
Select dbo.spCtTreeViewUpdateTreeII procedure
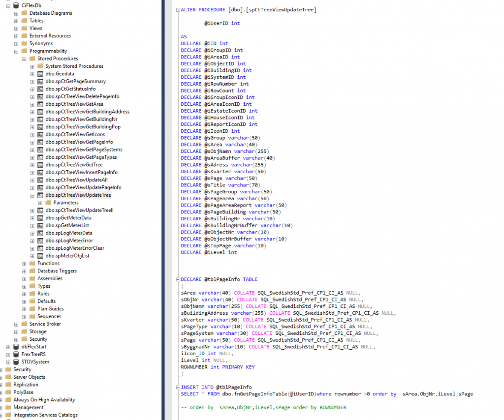click(x=79, y=210)
